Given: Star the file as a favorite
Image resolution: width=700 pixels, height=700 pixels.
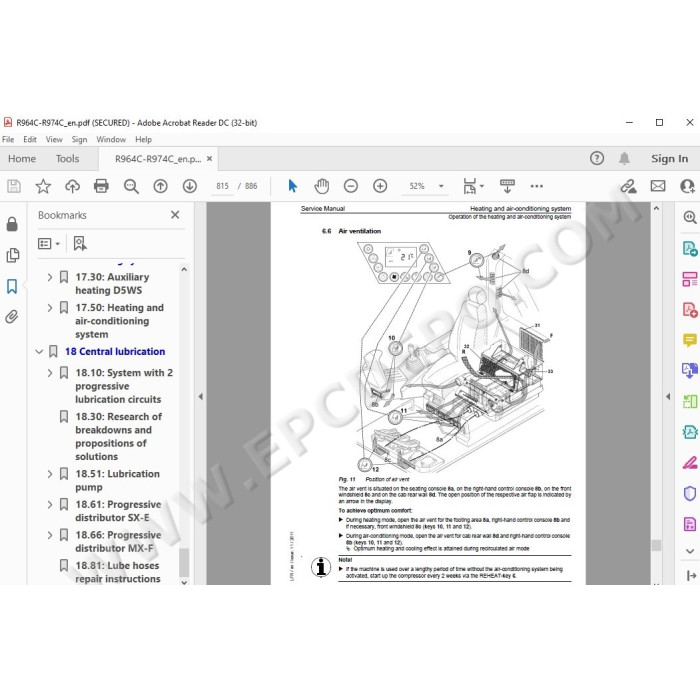Looking at the screenshot, I should pyautogui.click(x=43, y=186).
